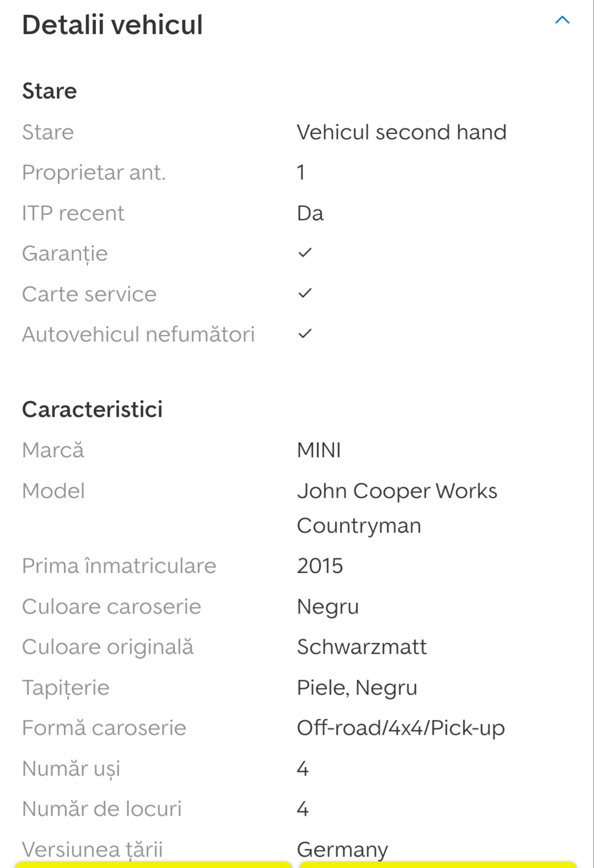594x868 pixels.
Task: Tap the Off-road/4x4/Pick-up body type value
Action: [400, 728]
